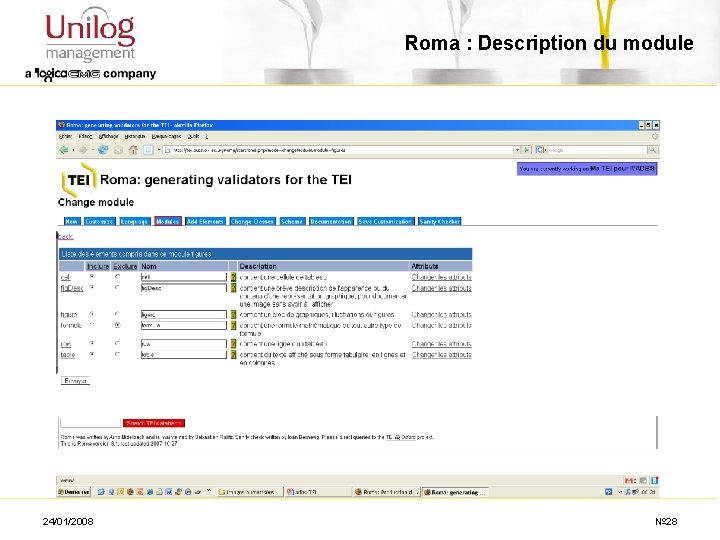This screenshot has width=720, height=540.
Task: Click 'Changer les attributs' for cell
Action: point(442,277)
